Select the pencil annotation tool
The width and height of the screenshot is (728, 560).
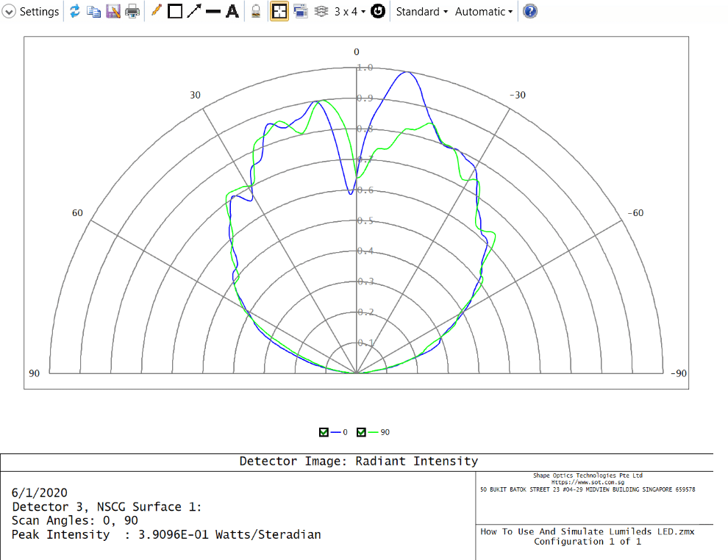[155, 11]
